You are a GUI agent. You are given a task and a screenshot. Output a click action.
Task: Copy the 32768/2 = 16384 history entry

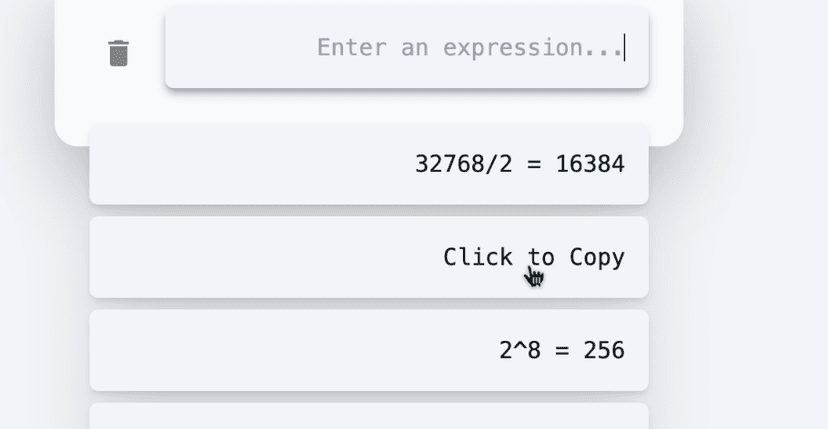pyautogui.click(x=369, y=164)
